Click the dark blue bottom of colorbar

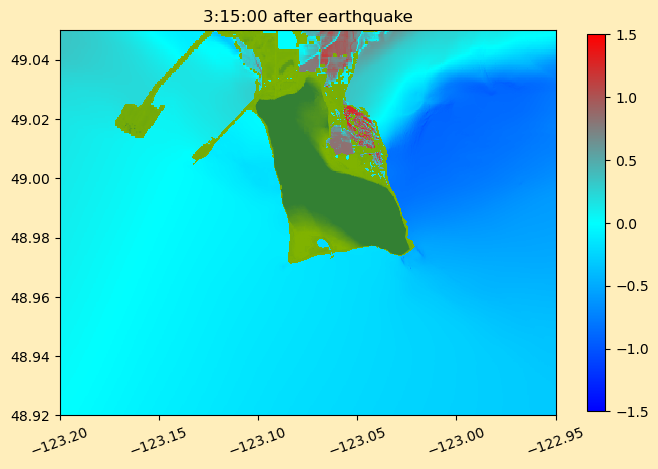(x=596, y=405)
